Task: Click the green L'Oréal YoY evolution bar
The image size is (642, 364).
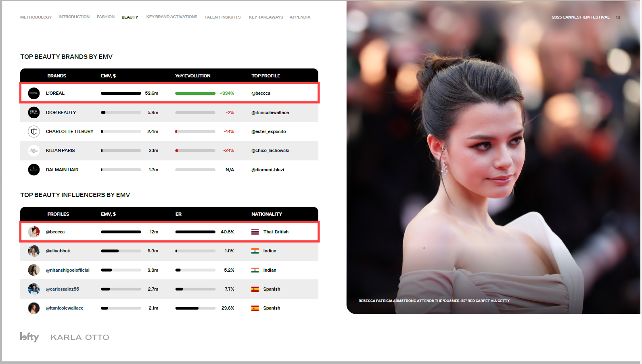Action: [195, 93]
